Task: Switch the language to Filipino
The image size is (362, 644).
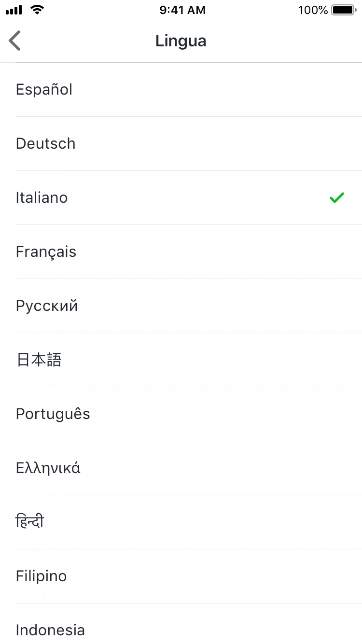Action: (x=42, y=576)
